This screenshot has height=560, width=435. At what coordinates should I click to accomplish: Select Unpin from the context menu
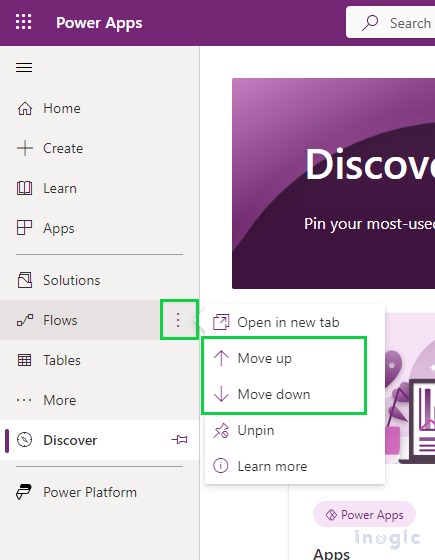click(295, 430)
